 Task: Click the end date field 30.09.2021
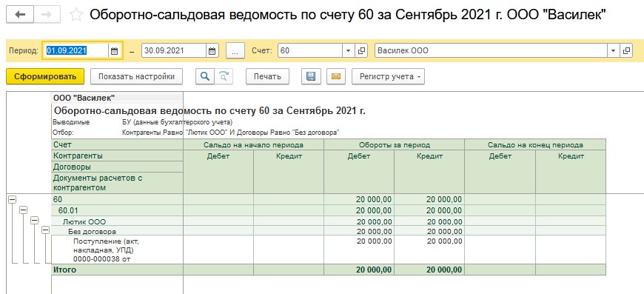[x=174, y=51]
